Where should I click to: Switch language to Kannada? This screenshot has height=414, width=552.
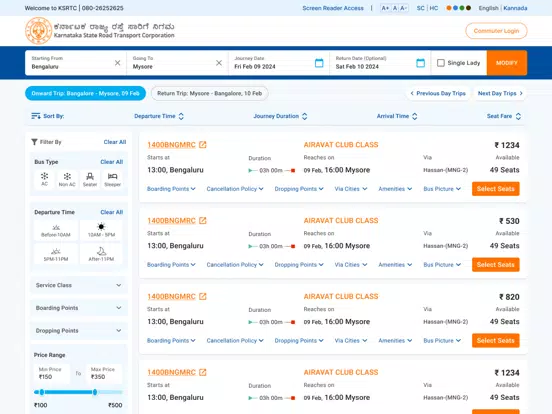(x=515, y=8)
